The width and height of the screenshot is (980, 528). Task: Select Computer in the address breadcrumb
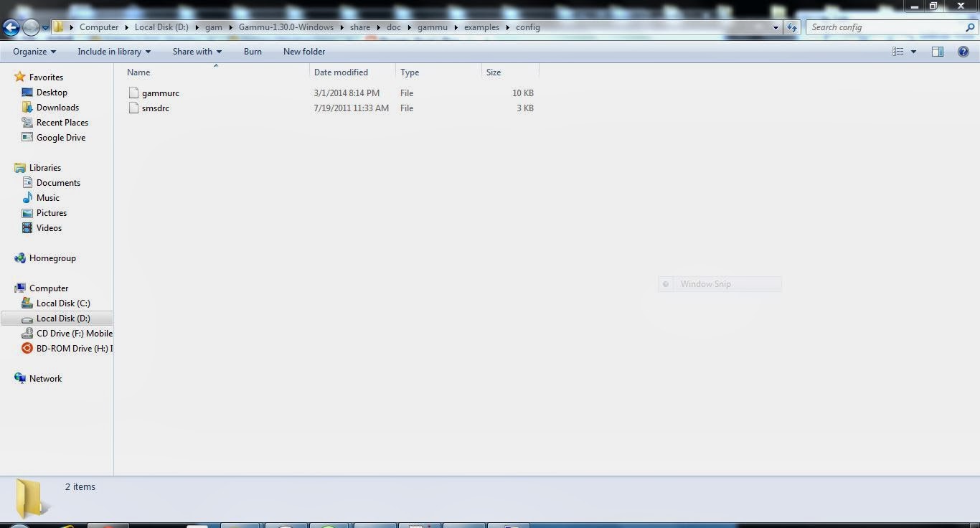(x=99, y=27)
